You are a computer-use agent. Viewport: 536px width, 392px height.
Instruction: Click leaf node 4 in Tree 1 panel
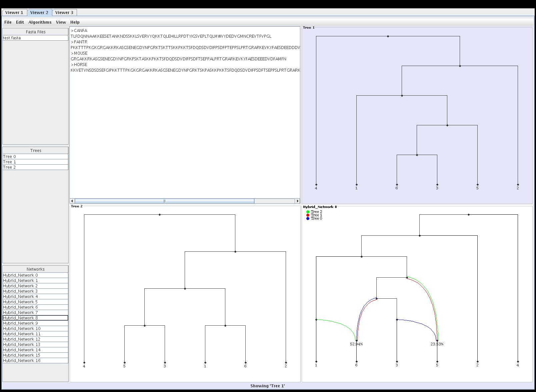(316, 185)
